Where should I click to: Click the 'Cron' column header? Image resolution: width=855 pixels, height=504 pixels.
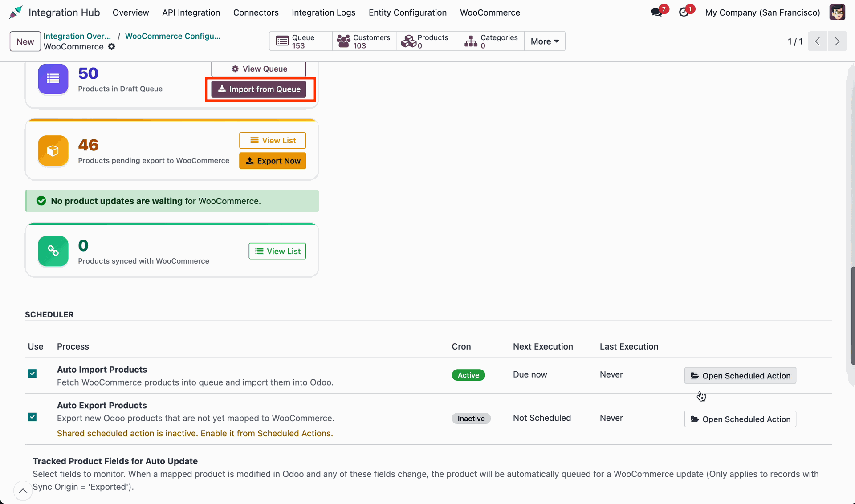(461, 346)
